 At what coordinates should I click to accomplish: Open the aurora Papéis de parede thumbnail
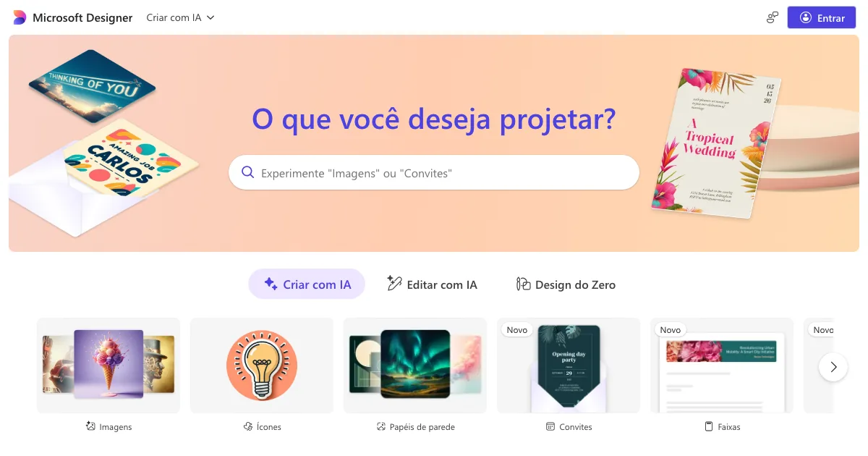pyautogui.click(x=415, y=366)
